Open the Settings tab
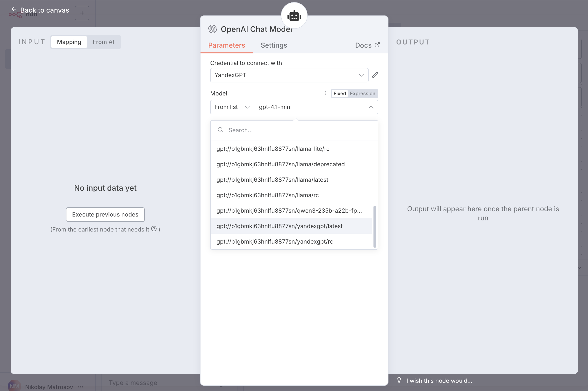 point(274,45)
